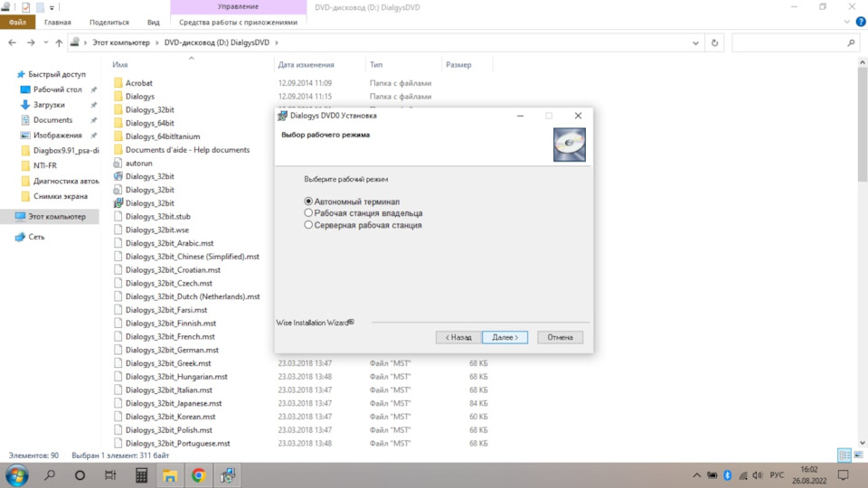Show hidden system tray icons chevron
868x488 pixels.
coord(697,475)
